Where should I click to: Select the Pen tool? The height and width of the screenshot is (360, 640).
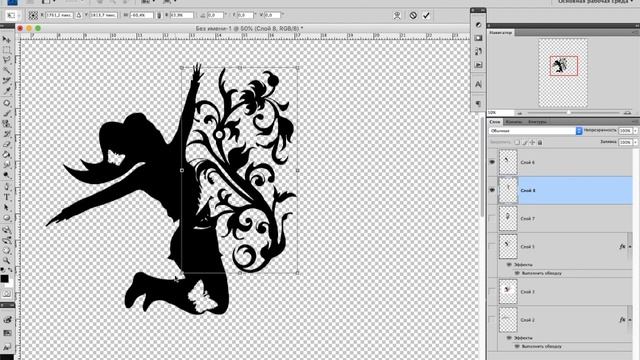(6, 187)
